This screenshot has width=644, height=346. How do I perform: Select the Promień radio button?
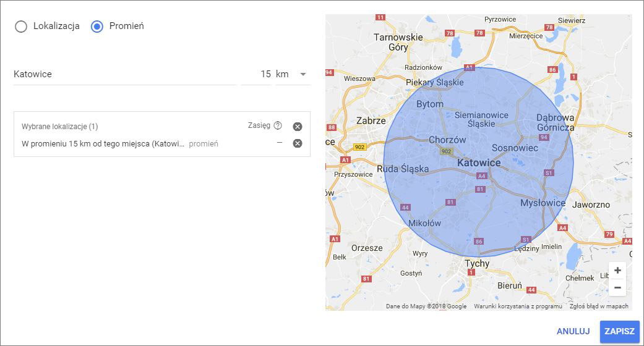[x=97, y=27]
